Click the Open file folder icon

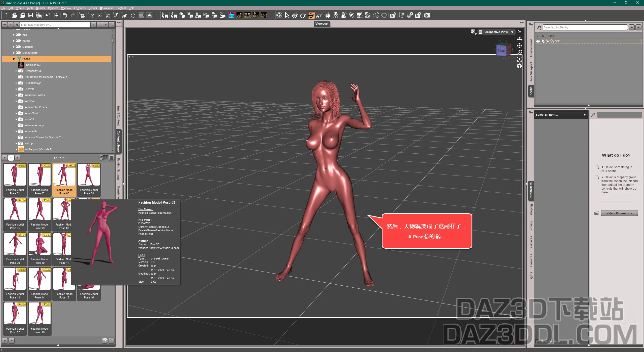pyautogui.click(x=14, y=15)
